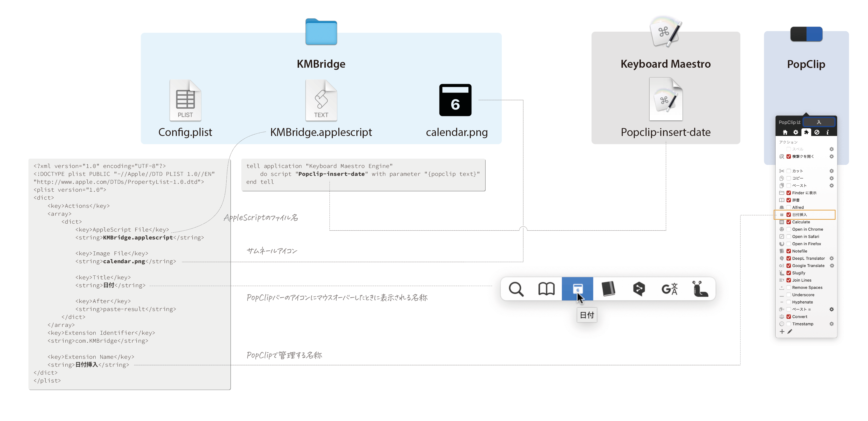Enable the Open in Safari checkbox
The image size is (868, 421).
[788, 237]
